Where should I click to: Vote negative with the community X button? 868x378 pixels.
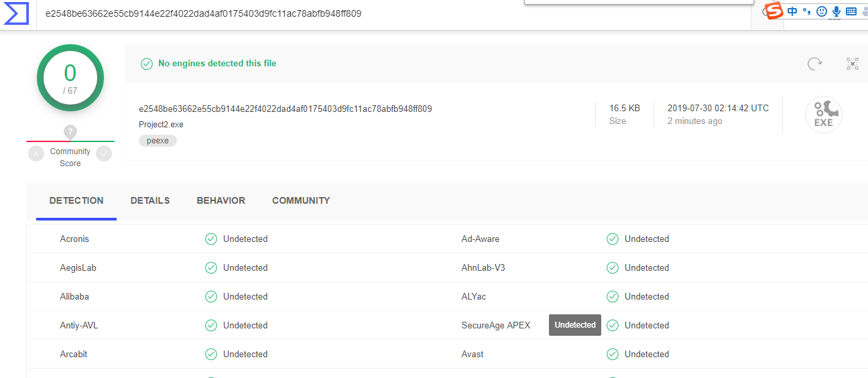tap(36, 153)
